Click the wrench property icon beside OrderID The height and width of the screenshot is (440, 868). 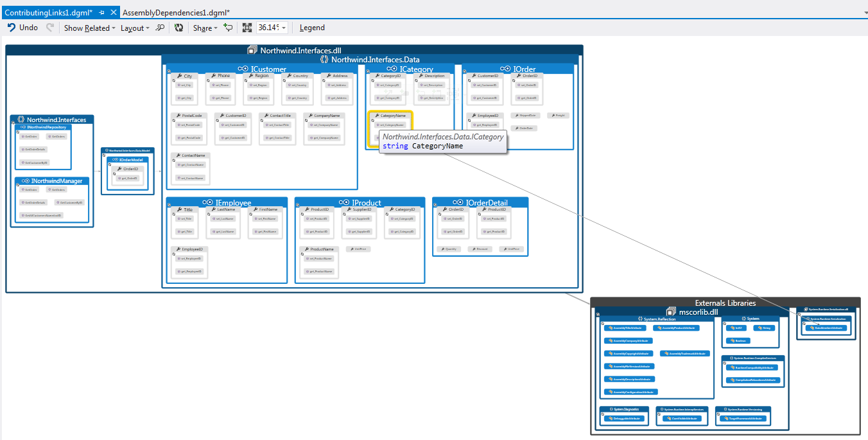click(120, 169)
